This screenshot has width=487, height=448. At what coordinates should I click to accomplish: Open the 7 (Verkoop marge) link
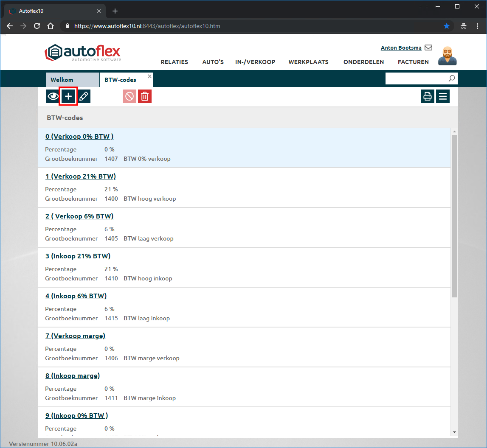(x=75, y=336)
